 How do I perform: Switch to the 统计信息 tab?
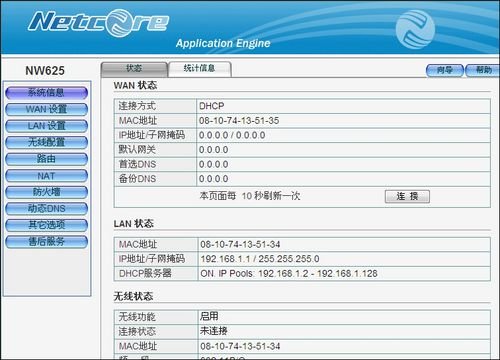click(x=199, y=69)
